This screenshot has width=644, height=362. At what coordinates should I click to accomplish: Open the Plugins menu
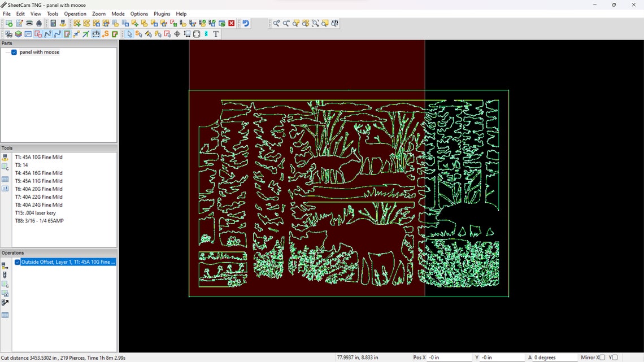[x=162, y=14]
